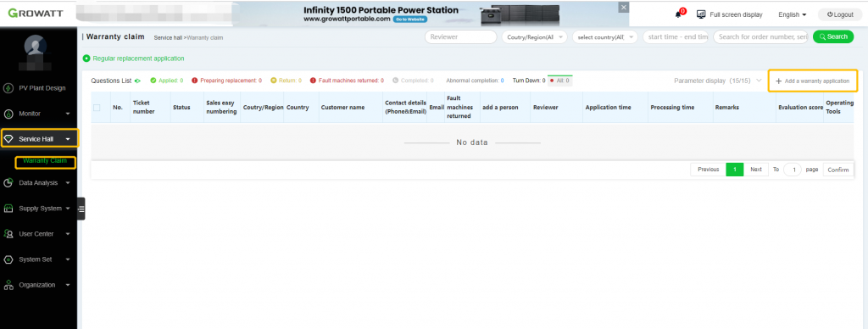This screenshot has height=329, width=868.
Task: Tick the select-all table header checkbox
Action: click(97, 108)
